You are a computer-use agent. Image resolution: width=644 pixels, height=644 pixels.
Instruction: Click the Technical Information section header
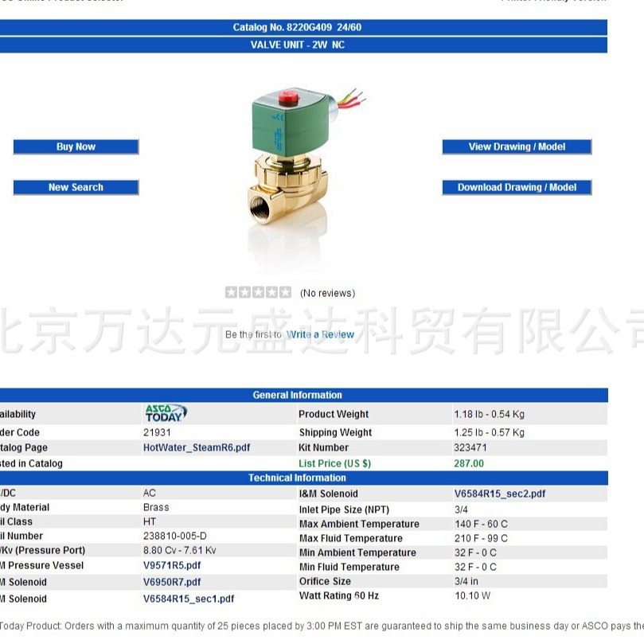(x=297, y=478)
